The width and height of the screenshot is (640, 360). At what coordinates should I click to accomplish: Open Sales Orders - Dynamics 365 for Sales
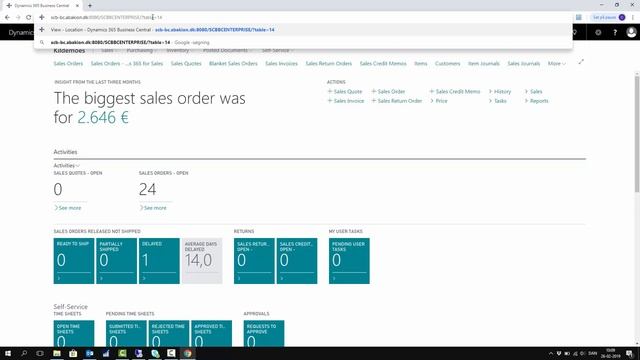click(127, 64)
